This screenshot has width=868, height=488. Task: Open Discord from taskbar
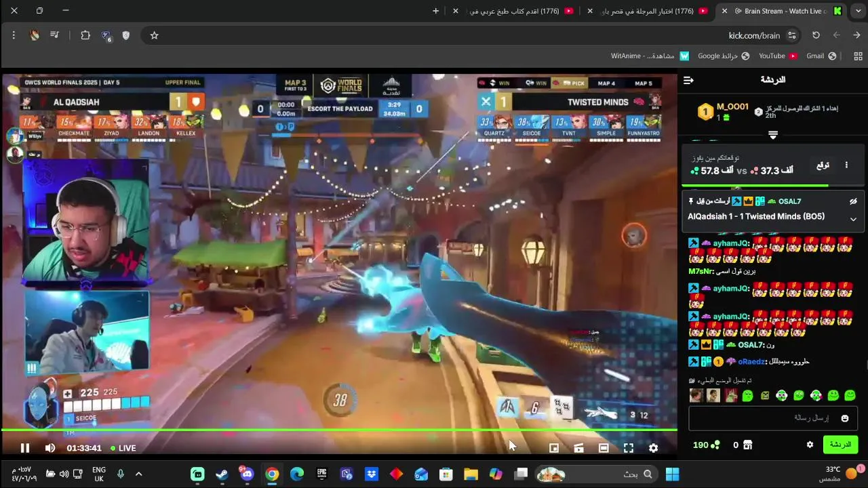tap(247, 474)
